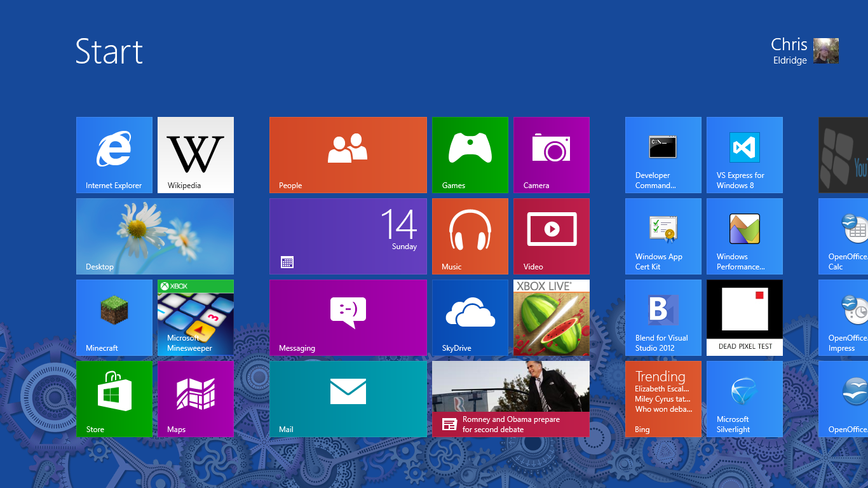Open the Maps tile
868x488 pixels.
[x=196, y=399]
